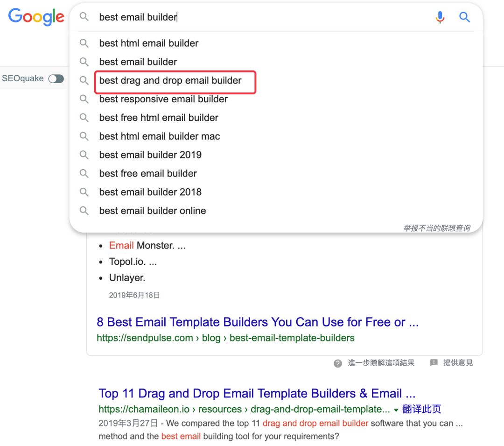Click the question mark icon about this result

(337, 363)
